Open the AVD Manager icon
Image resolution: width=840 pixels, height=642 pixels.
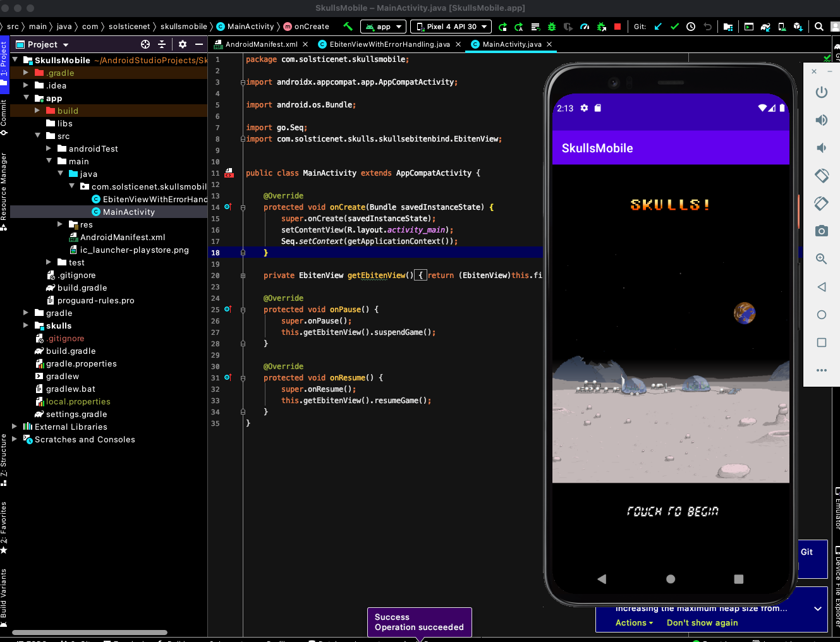782,27
